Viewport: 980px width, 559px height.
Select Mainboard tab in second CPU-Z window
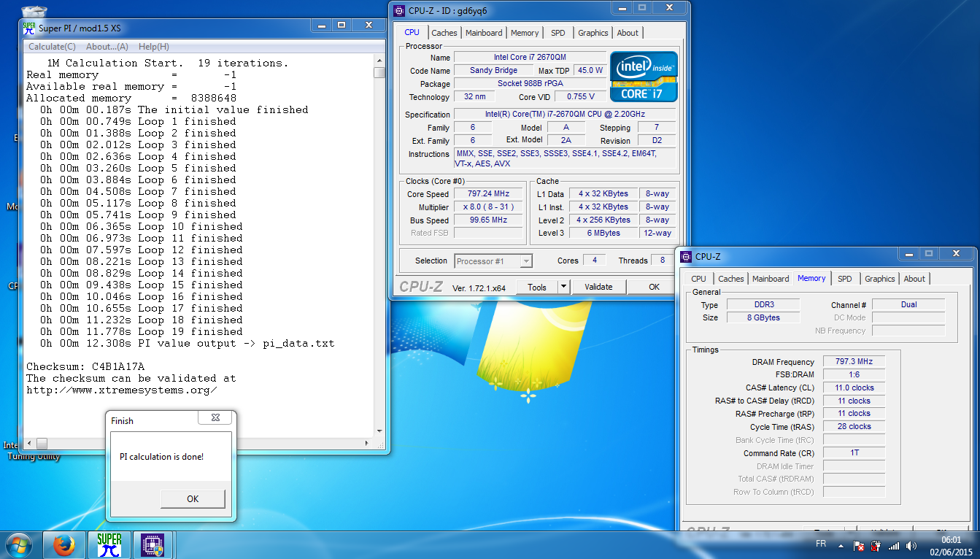click(771, 279)
